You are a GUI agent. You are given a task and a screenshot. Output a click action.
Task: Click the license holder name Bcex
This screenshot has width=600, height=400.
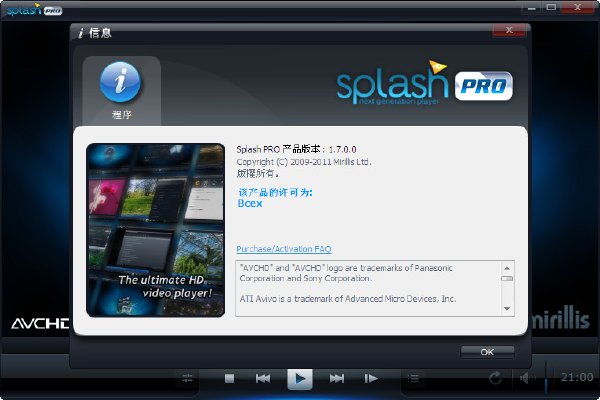(250, 203)
